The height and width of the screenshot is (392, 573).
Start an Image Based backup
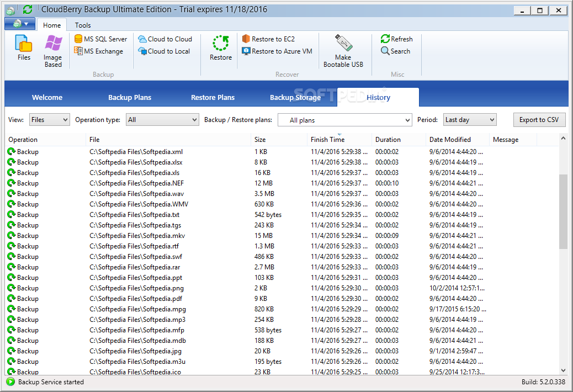point(53,51)
